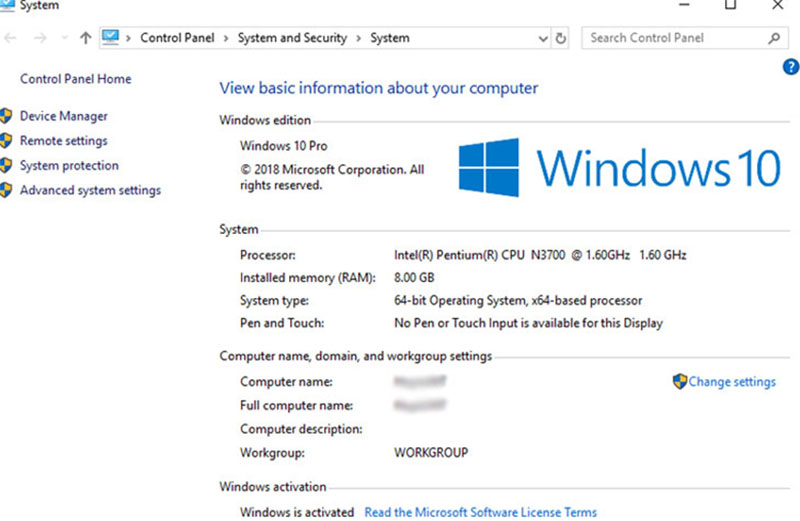800x521 pixels.
Task: Go up one level with the Up arrow
Action: [x=85, y=38]
